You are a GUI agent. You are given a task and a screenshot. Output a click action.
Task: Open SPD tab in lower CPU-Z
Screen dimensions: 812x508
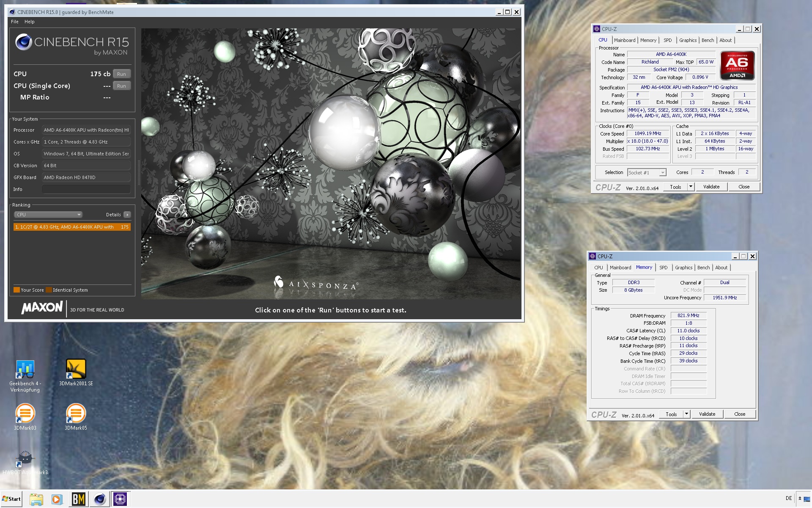663,268
